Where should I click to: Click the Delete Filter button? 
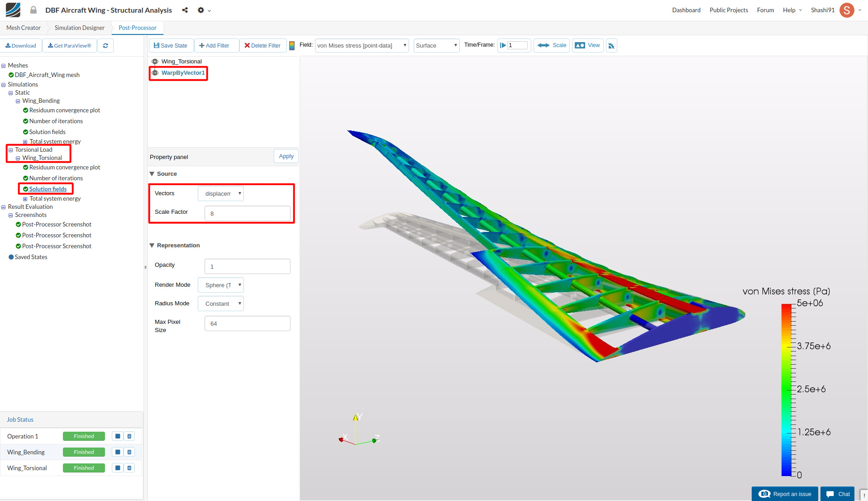click(x=262, y=46)
